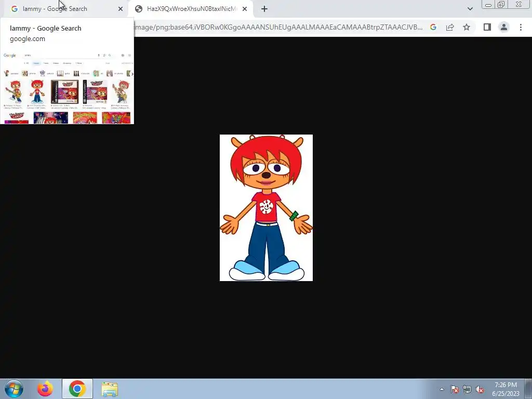This screenshot has height=399, width=532.
Task: Open a new tab with plus button
Action: pos(264,9)
